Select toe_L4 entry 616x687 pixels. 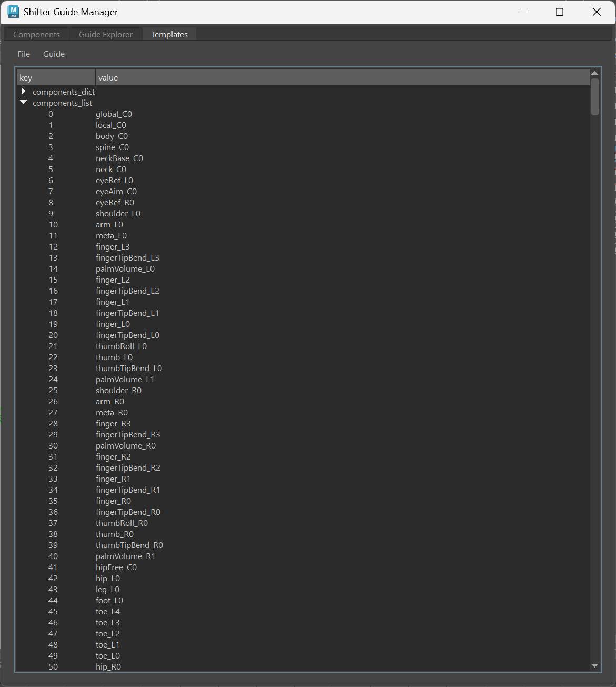(x=303, y=611)
